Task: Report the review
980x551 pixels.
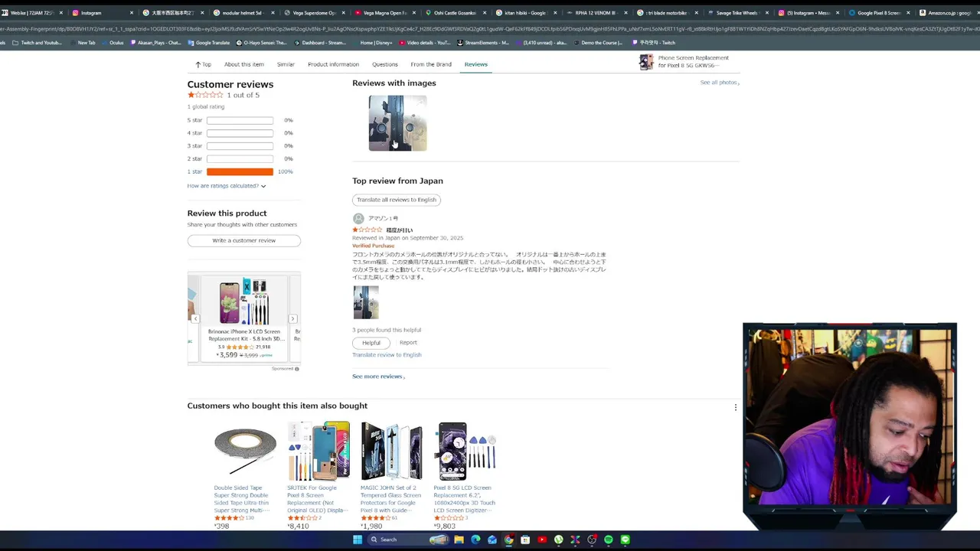Action: click(x=408, y=343)
